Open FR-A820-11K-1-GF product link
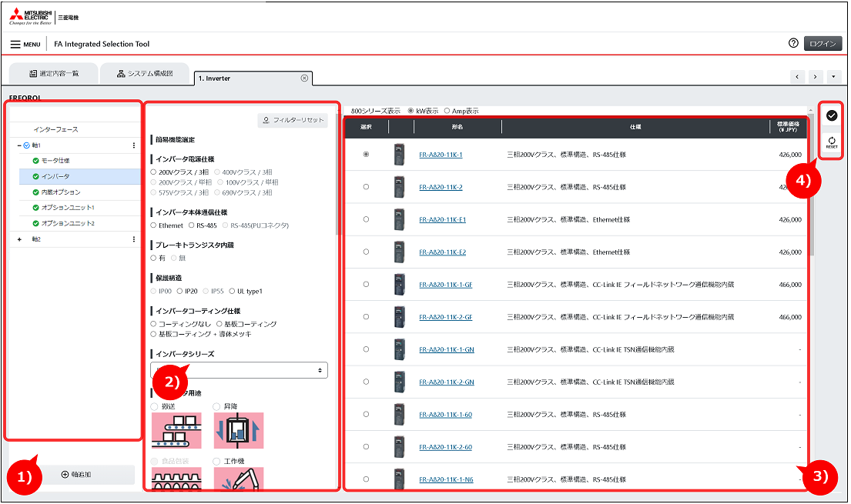Viewport: 851px width, 504px height. coord(446,285)
